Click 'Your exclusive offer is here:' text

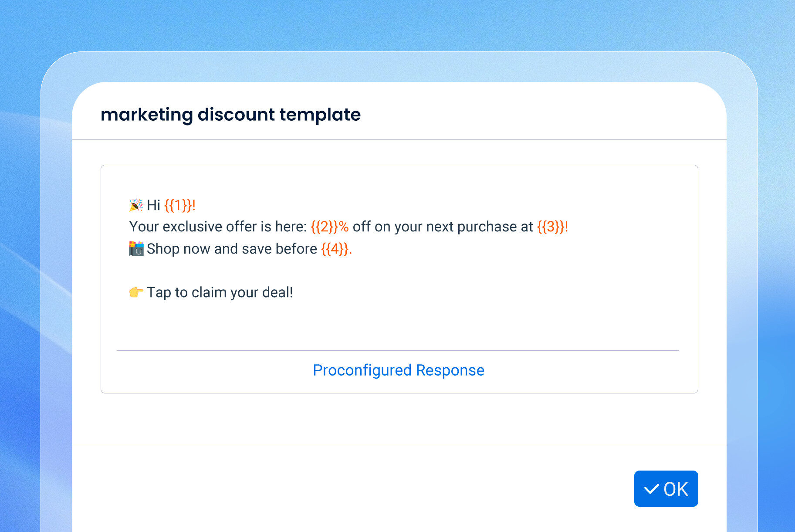218,227
